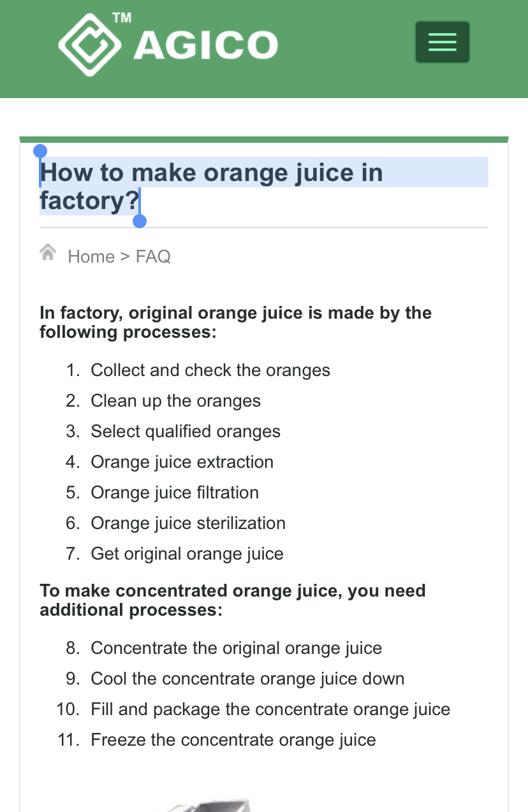Click the AGICO diamond logo icon

(90, 45)
